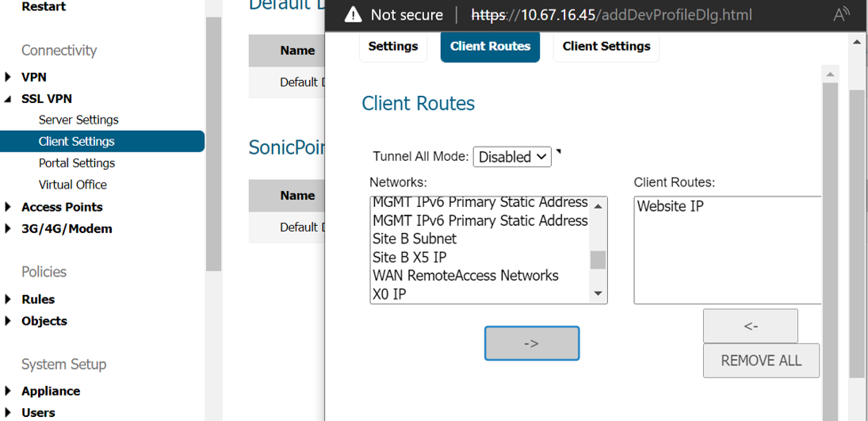Click the remove route left-arrow button
The width and height of the screenshot is (868, 421).
[750, 326]
